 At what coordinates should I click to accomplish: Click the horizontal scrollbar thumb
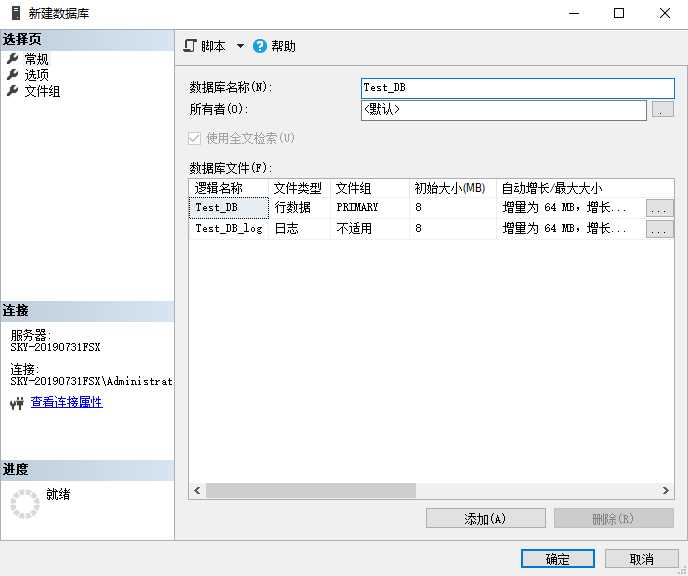coord(311,490)
